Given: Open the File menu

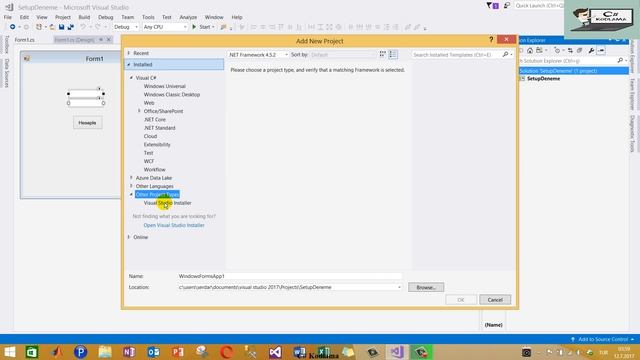Looking at the screenshot, I should (x=8, y=17).
